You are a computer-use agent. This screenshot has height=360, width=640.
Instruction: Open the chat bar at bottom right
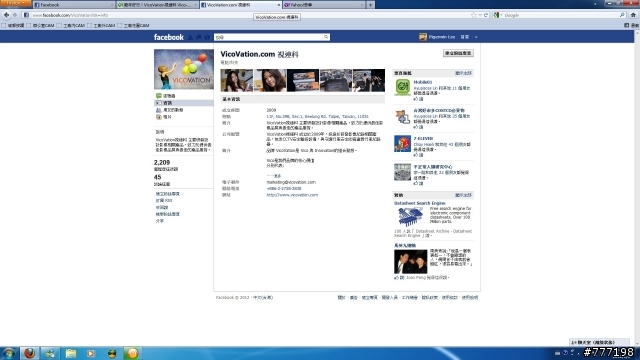(x=600, y=342)
